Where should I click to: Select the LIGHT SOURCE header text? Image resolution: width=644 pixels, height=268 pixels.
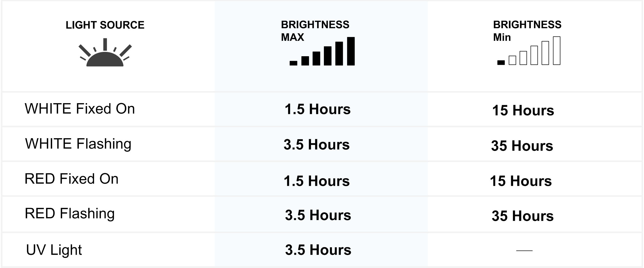coord(105,25)
